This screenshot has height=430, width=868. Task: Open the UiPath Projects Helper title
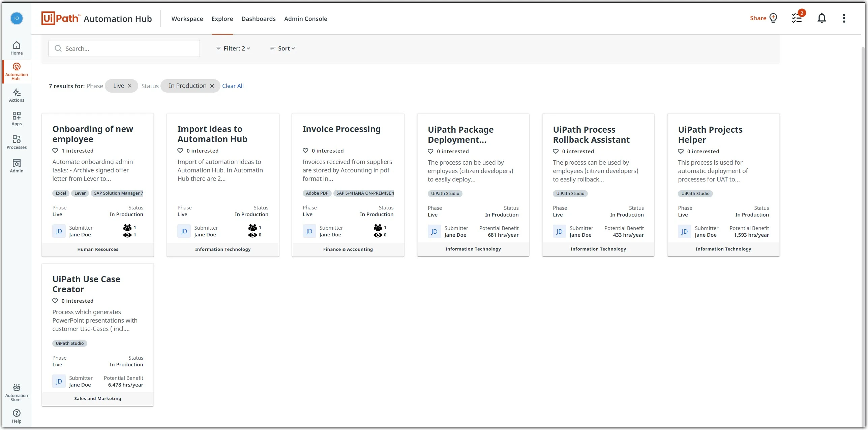pyautogui.click(x=710, y=135)
